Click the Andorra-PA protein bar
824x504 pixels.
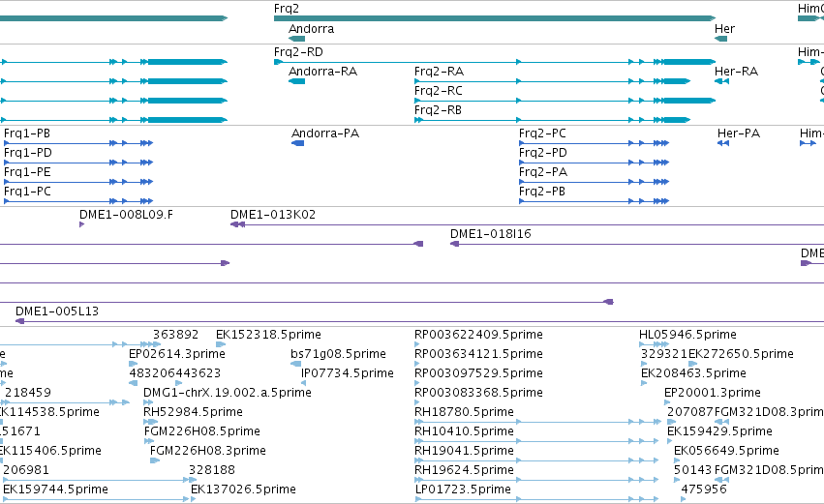coord(298,143)
